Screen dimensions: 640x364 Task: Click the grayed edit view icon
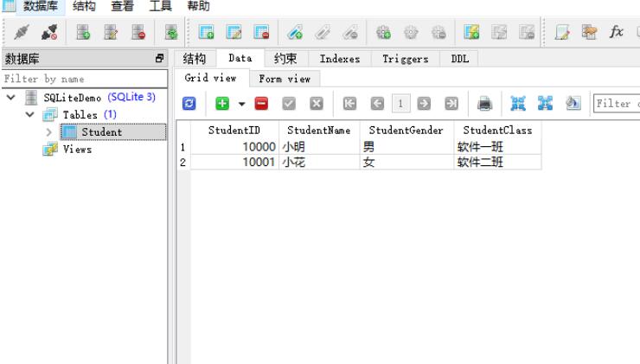click(499, 32)
